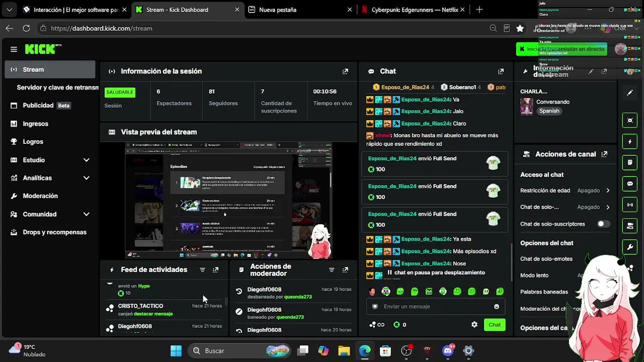Go to Ingresos in the sidebar

[x=50, y=124]
